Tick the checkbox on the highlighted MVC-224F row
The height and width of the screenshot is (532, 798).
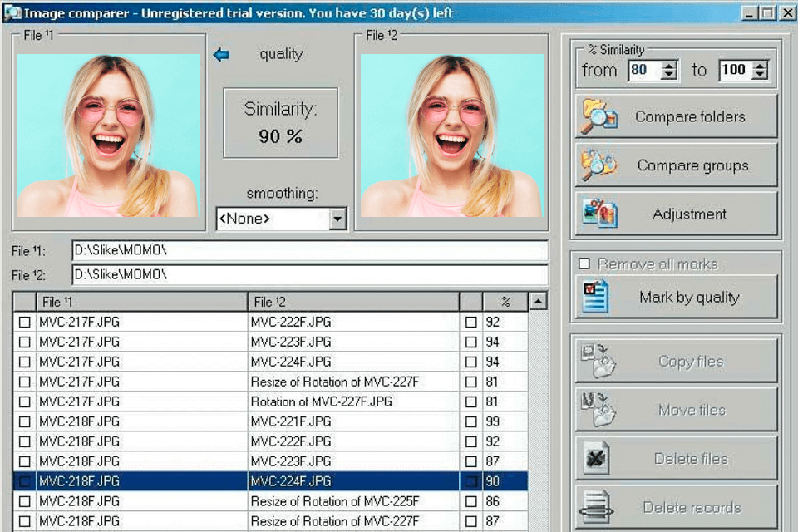click(470, 480)
